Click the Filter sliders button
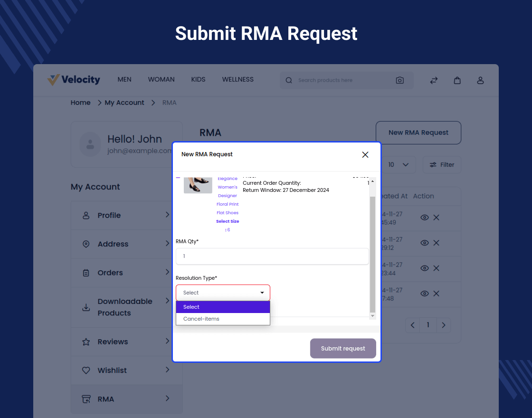532x418 pixels. click(442, 165)
